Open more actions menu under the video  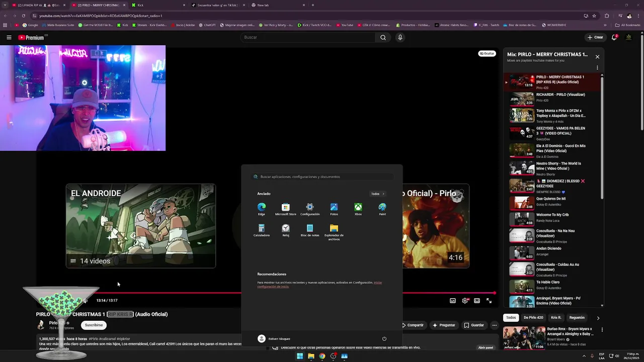point(495,325)
